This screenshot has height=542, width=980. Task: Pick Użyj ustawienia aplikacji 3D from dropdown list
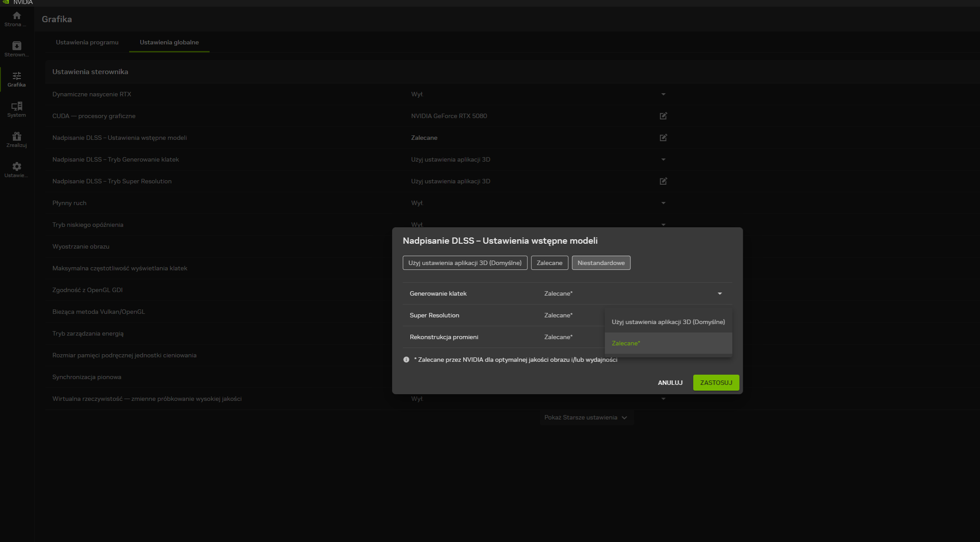click(668, 322)
